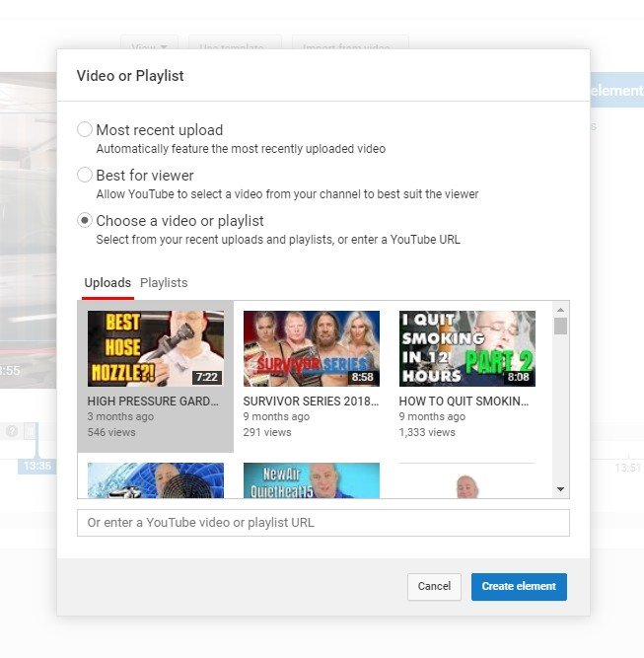Click the SURVIVOR SERIES 2018... video title

click(311, 402)
